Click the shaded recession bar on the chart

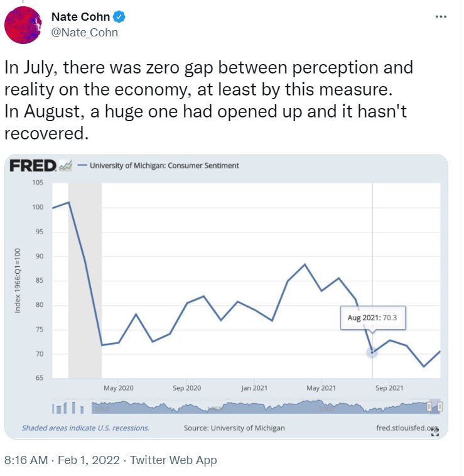tap(85, 283)
